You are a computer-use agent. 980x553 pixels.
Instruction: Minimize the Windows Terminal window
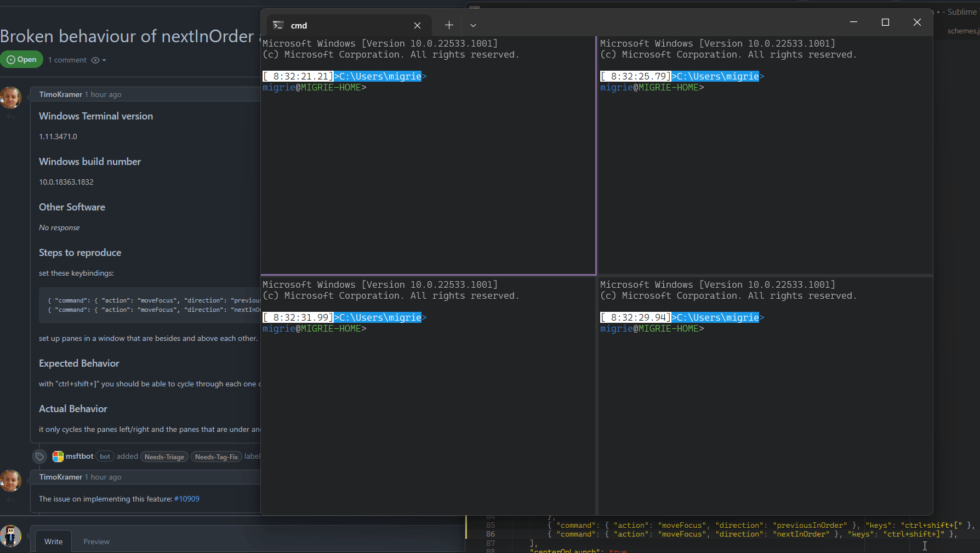(x=853, y=22)
